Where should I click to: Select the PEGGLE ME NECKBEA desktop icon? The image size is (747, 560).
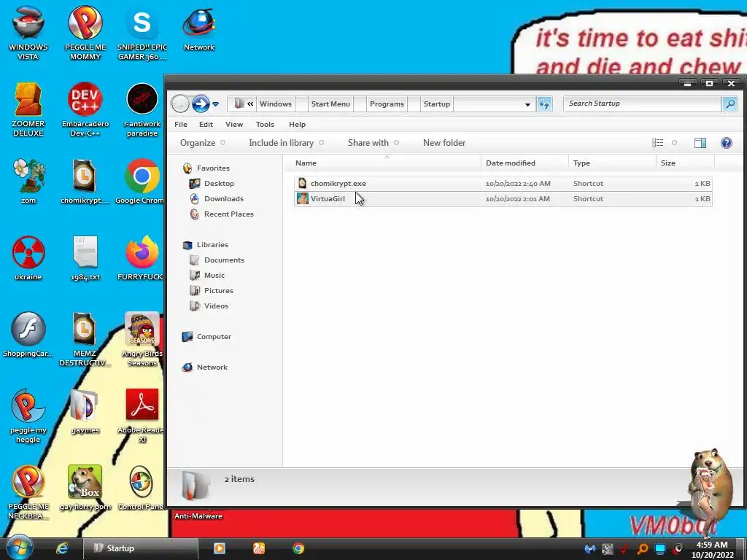(28, 492)
